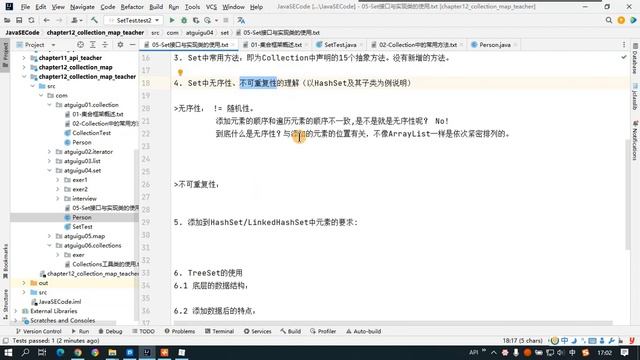
Task: Expand all icon in Project panel
Action: (x=93, y=44)
